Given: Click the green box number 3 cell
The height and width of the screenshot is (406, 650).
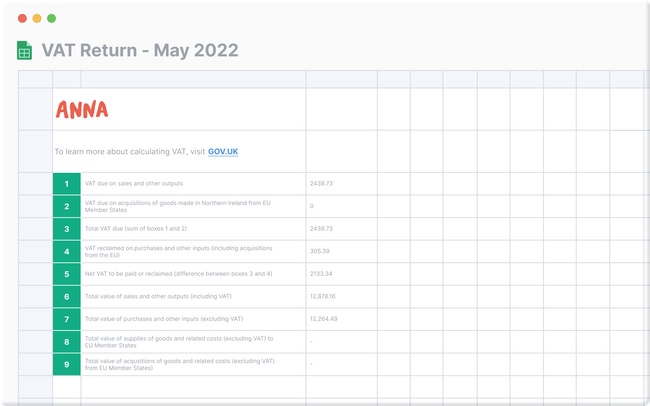Looking at the screenshot, I should click(66, 229).
